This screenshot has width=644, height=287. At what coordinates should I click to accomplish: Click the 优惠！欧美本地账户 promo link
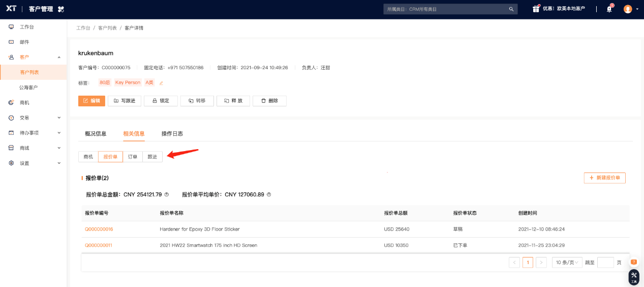564,9
